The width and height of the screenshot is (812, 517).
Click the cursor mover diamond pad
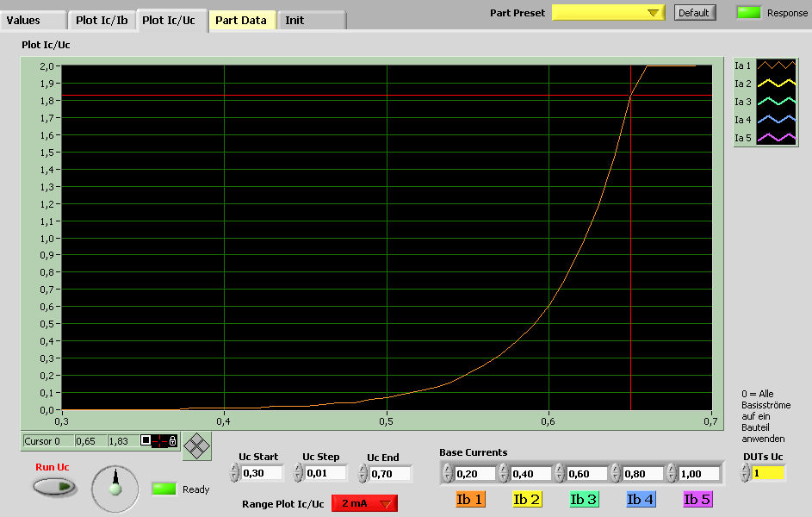[197, 445]
